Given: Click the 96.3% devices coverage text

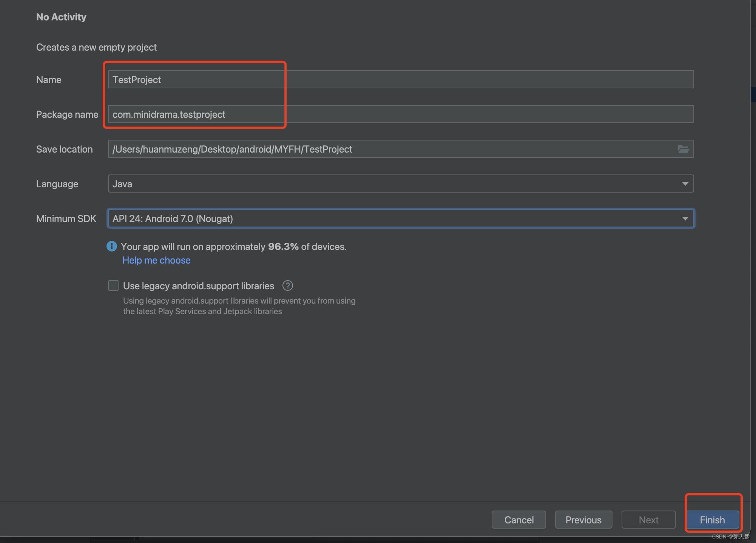Looking at the screenshot, I should (234, 247).
